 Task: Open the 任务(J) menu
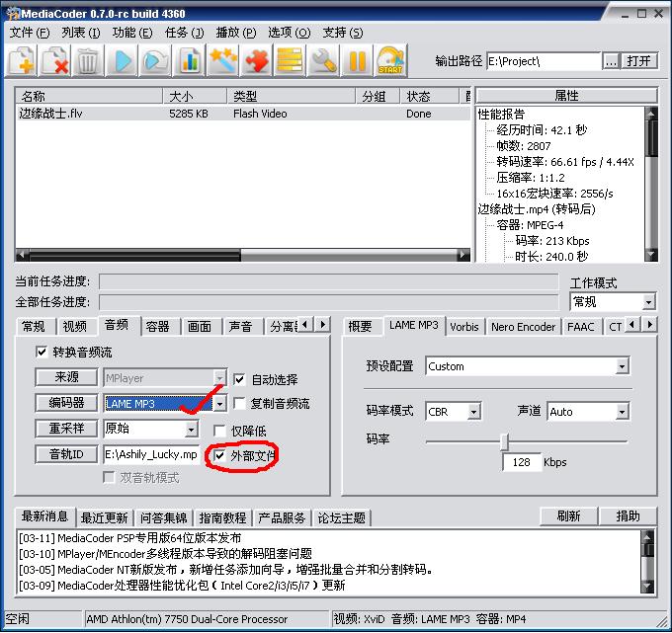[x=184, y=33]
